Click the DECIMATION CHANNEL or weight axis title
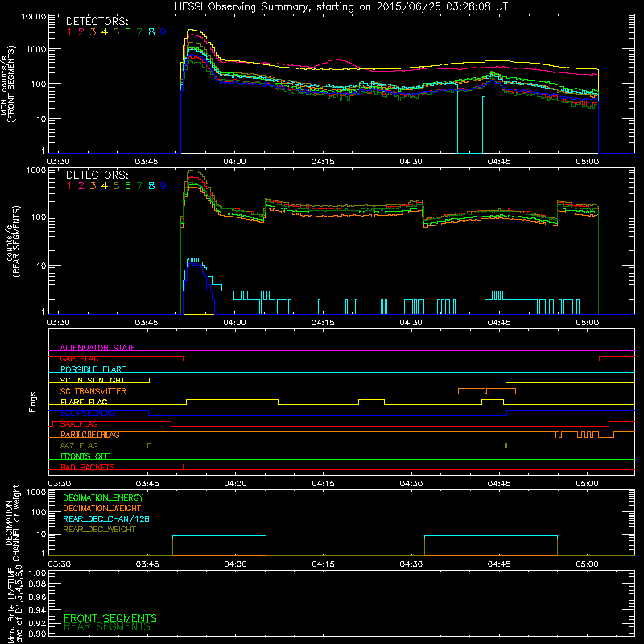 coord(12,522)
